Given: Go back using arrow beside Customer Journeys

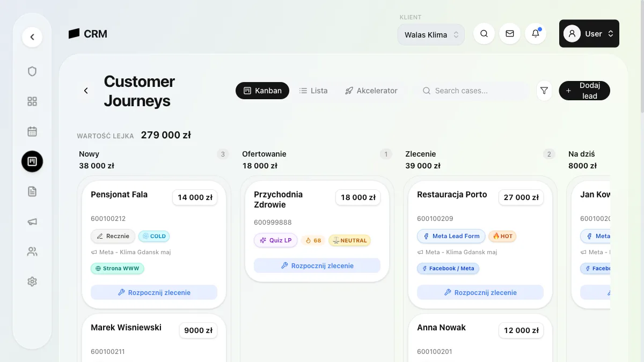Looking at the screenshot, I should (86, 91).
